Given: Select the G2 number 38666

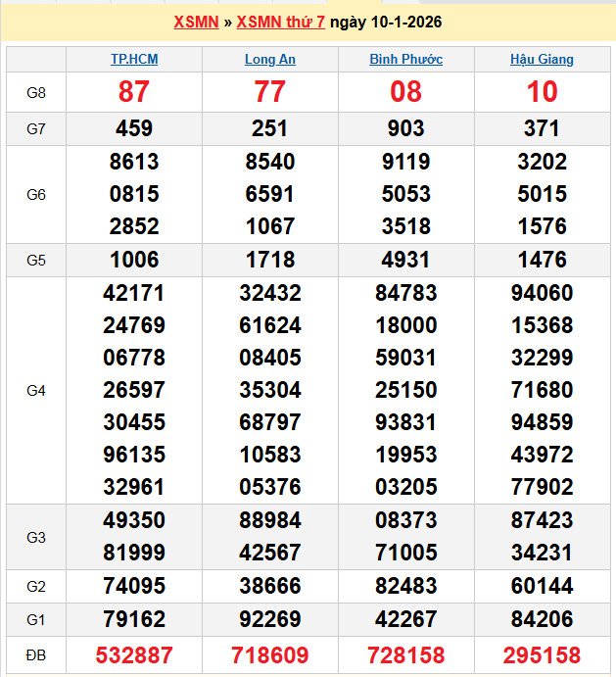Looking at the screenshot, I should [269, 586].
